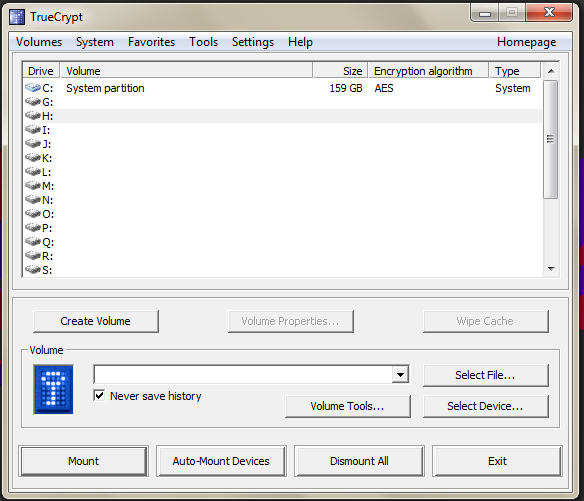Open the Homepage menu link
584x501 pixels.
click(526, 42)
